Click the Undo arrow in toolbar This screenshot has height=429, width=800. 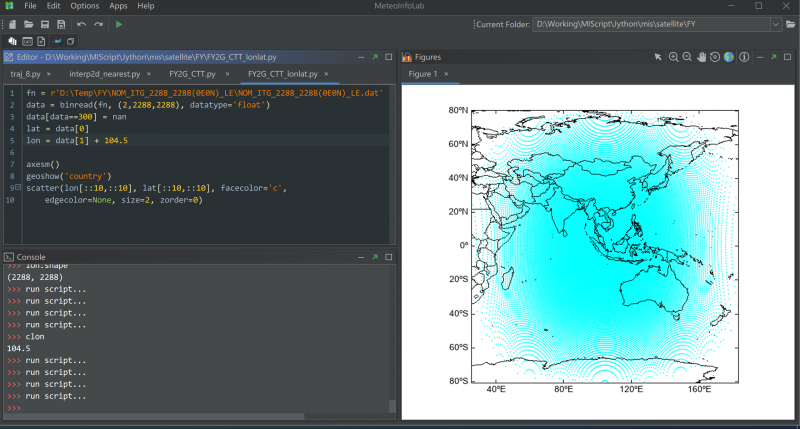pyautogui.click(x=81, y=23)
